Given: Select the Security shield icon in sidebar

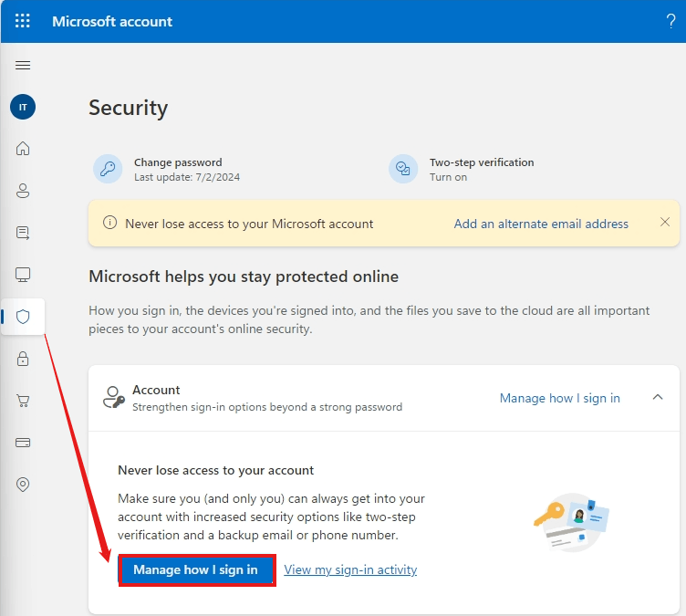Looking at the screenshot, I should (23, 317).
